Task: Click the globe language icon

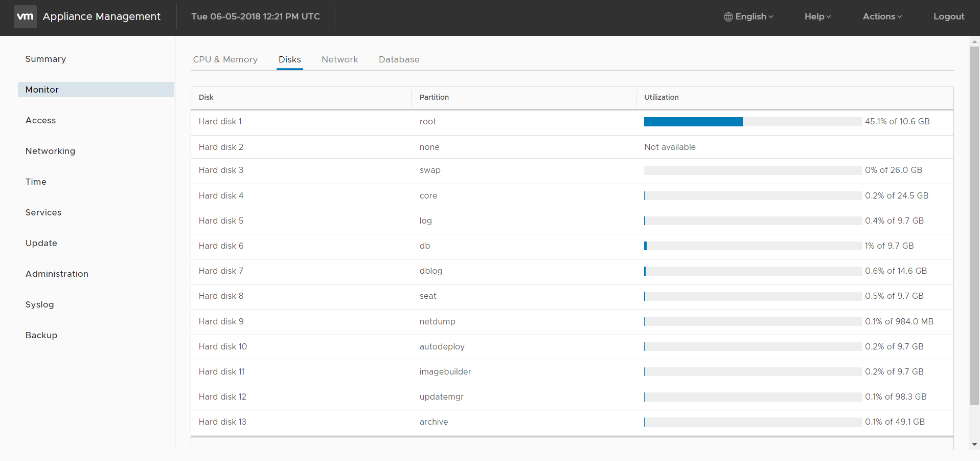Action: coord(730,16)
